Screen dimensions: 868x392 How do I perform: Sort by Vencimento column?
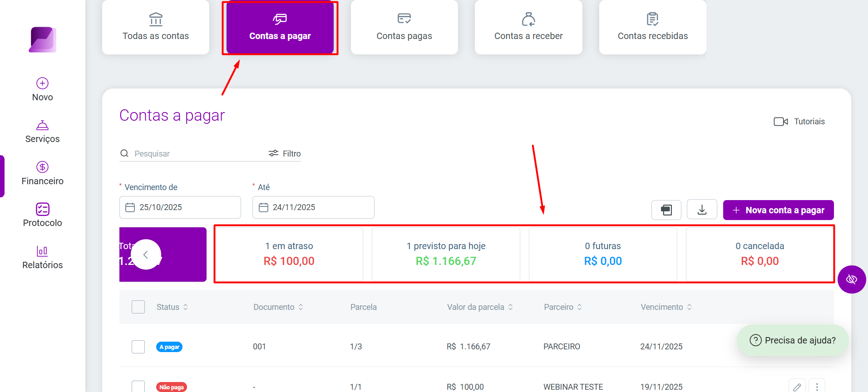click(666, 307)
